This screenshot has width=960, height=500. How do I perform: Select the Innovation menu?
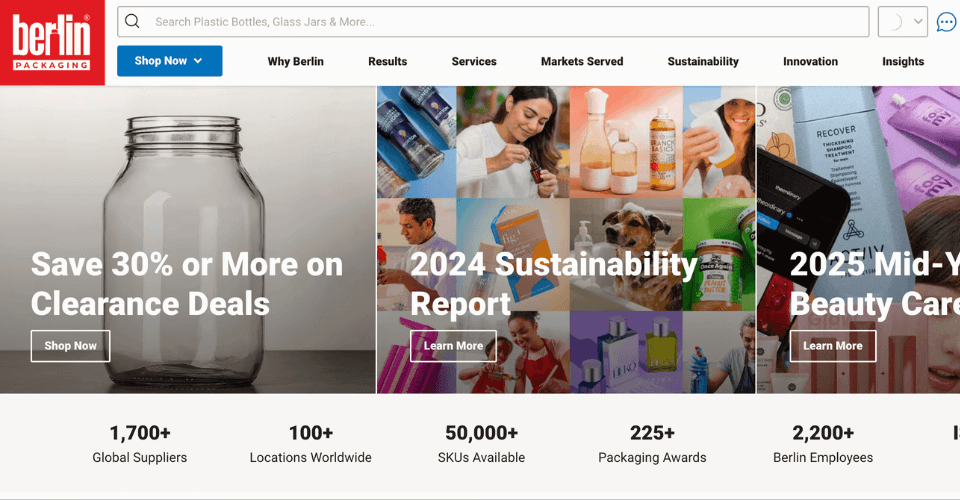tap(810, 61)
